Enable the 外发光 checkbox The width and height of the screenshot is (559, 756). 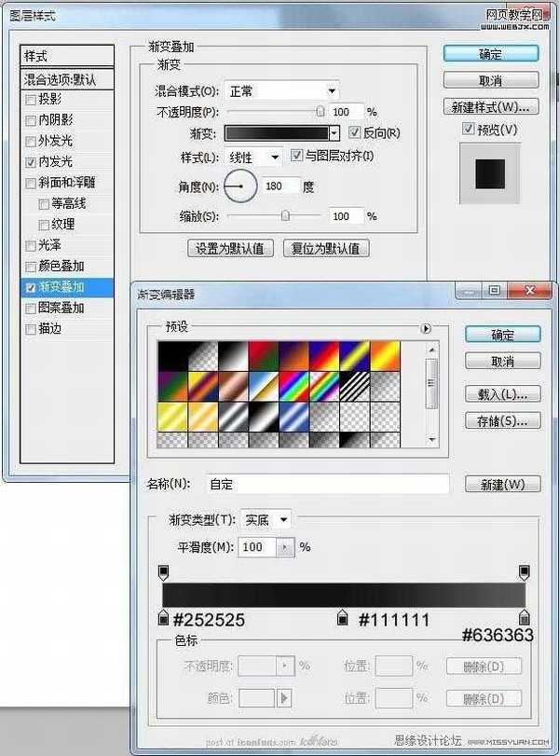(x=31, y=142)
